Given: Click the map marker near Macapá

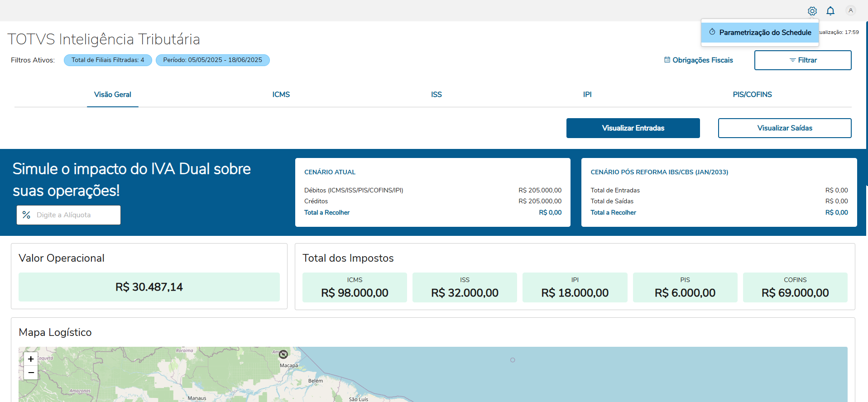Looking at the screenshot, I should (x=283, y=354).
